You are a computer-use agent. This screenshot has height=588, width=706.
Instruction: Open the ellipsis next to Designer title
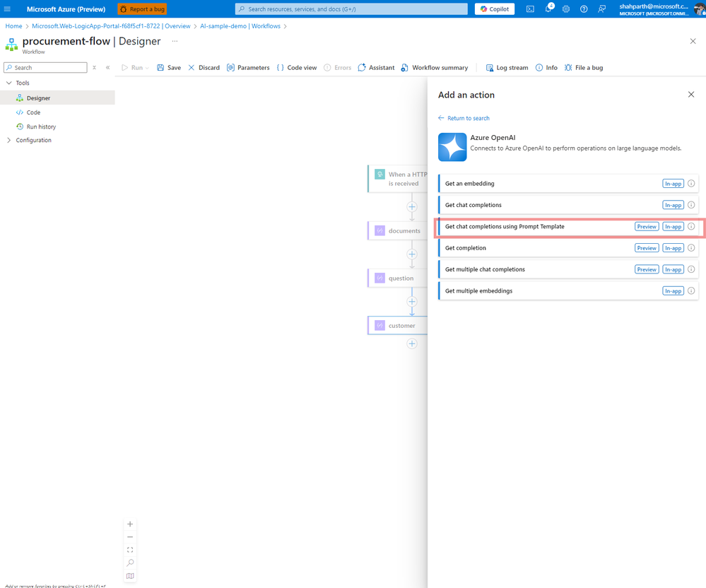tap(175, 41)
